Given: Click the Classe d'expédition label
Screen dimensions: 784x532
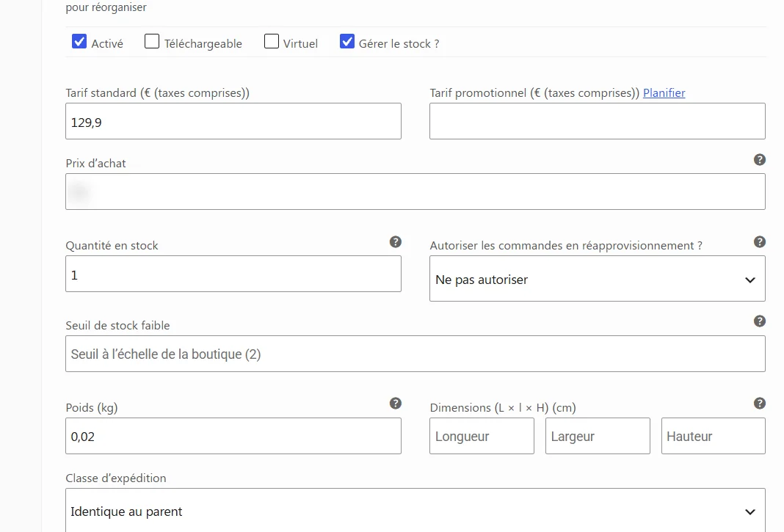Looking at the screenshot, I should 116,478.
